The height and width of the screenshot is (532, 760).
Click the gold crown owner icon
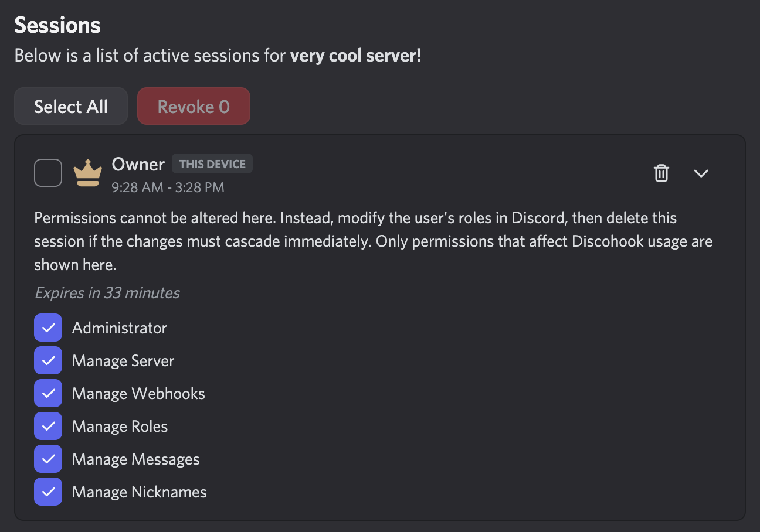(87, 173)
